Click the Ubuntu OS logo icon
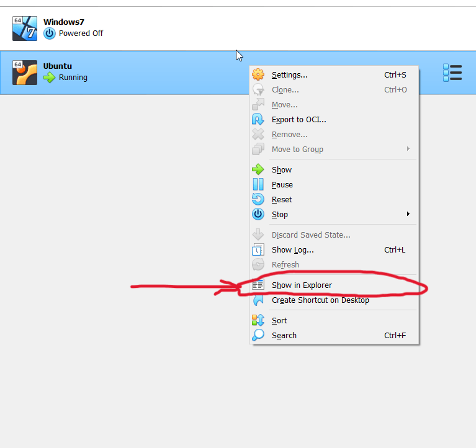Image resolution: width=476 pixels, height=448 pixels. click(25, 73)
